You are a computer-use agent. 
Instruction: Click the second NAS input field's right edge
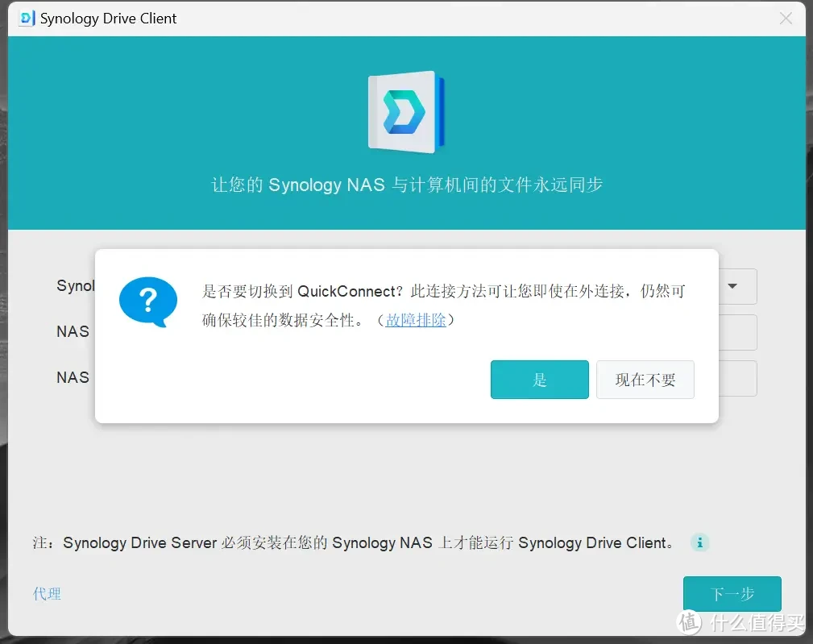coord(738,332)
